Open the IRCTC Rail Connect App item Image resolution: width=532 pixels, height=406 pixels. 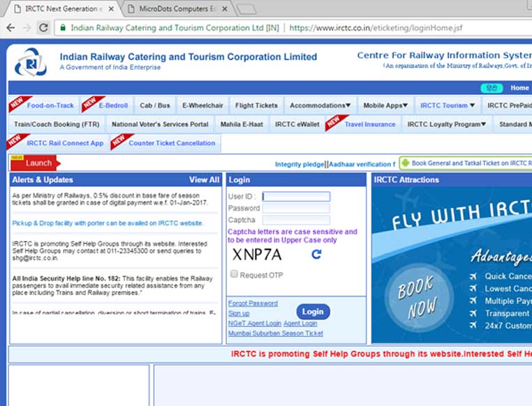[x=65, y=143]
